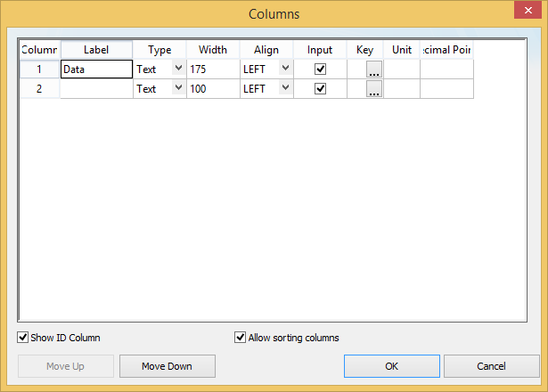Uncheck Input checkbox for row 2
This screenshot has height=392, width=548.
pyautogui.click(x=320, y=89)
